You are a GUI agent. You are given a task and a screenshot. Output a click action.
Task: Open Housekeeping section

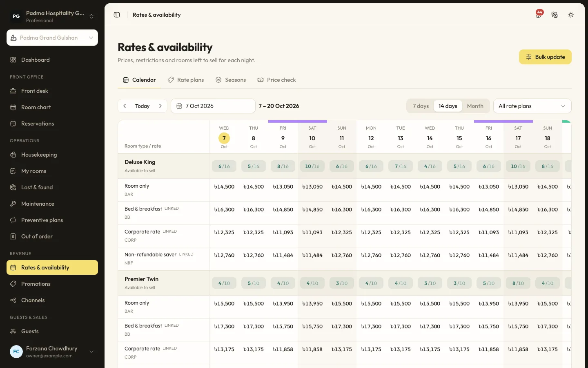click(x=52, y=155)
